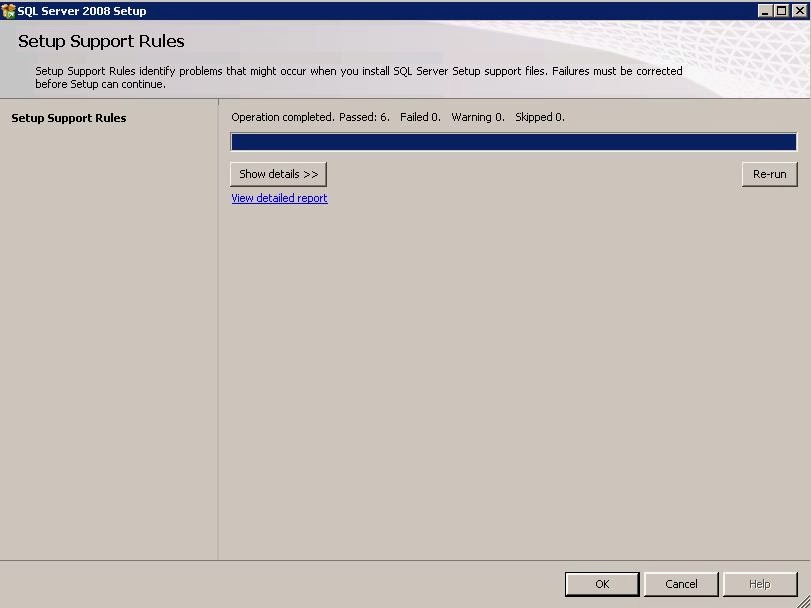
Task: Click the SQL Server icon in the title bar
Action: point(10,11)
